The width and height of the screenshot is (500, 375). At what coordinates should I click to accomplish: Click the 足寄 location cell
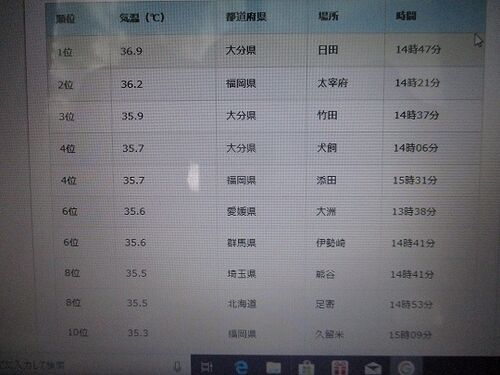[325, 304]
